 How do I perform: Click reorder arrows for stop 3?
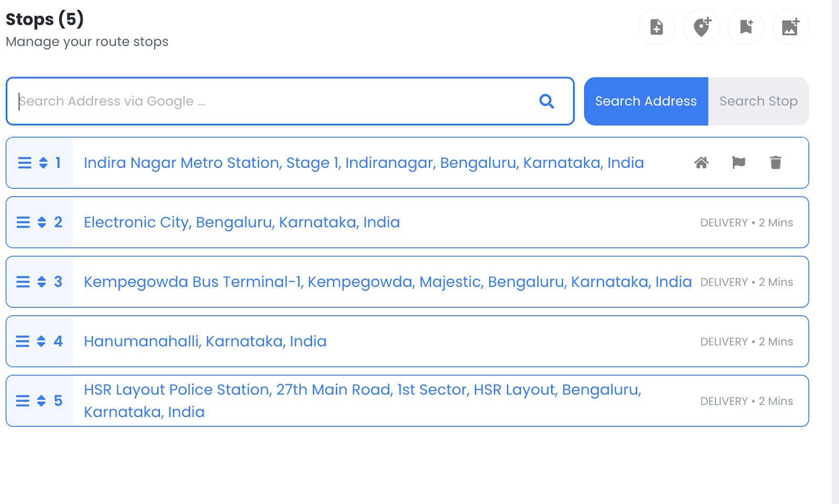(42, 282)
